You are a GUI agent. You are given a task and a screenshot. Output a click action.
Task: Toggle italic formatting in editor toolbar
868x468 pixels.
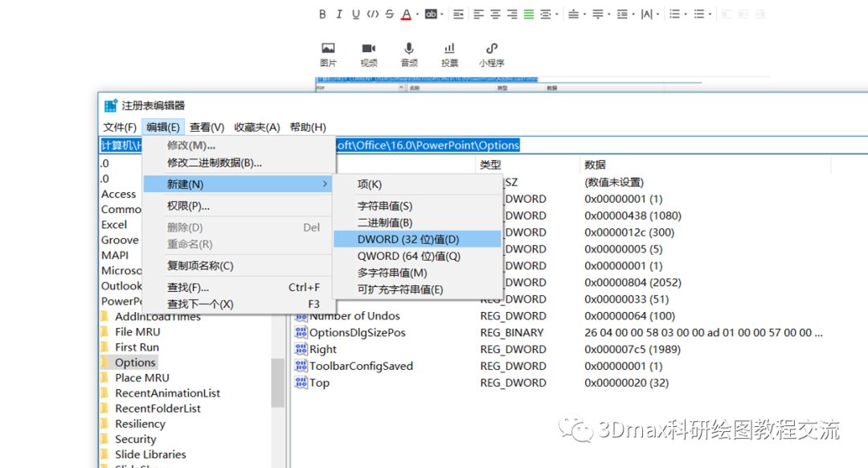click(339, 14)
